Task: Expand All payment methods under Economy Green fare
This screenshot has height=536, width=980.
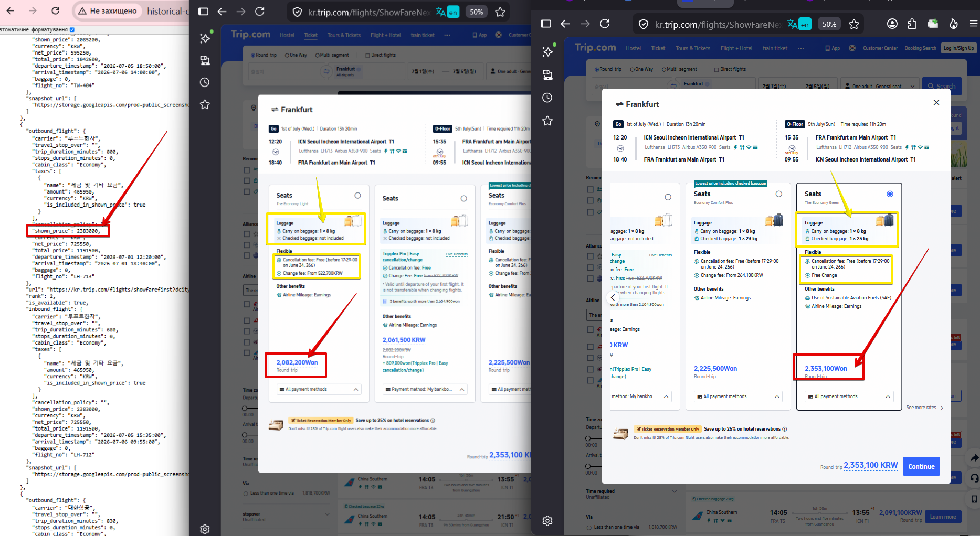Action: pyautogui.click(x=849, y=396)
